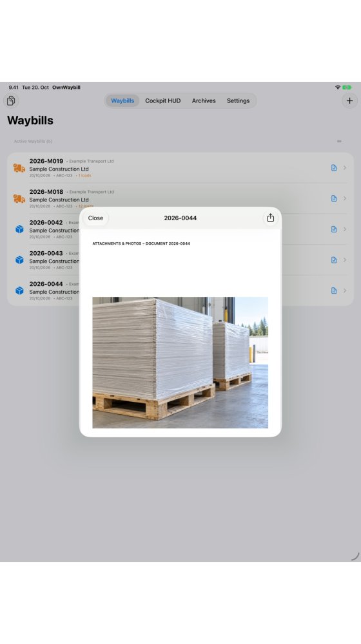Screen dimensions: 361x644
Task: Click the battery status icon
Action: coord(347,88)
